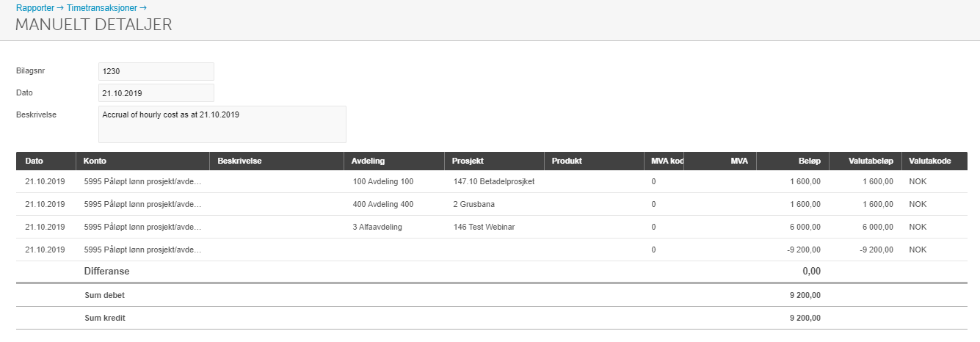Screen dimensions: 980x342
Task: Click Valutabeløp value -9 200,00
Action: click(x=875, y=250)
